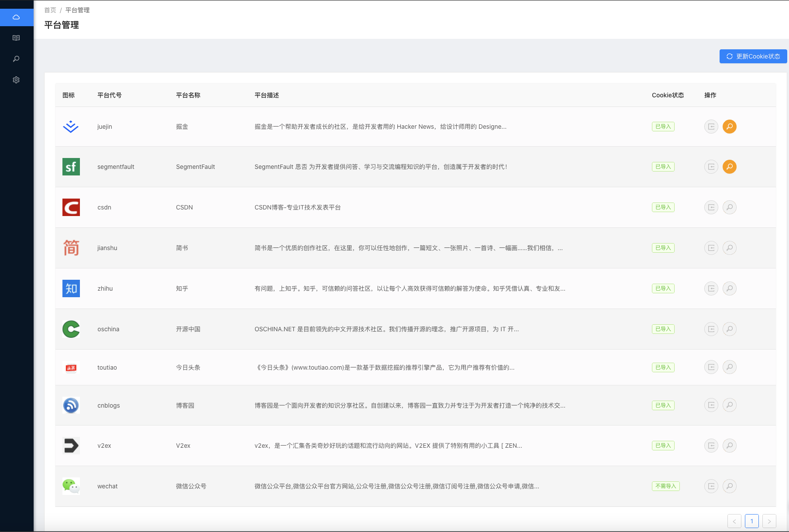The width and height of the screenshot is (789, 532).
Task: Click the search icon for oschina row
Action: 730,329
